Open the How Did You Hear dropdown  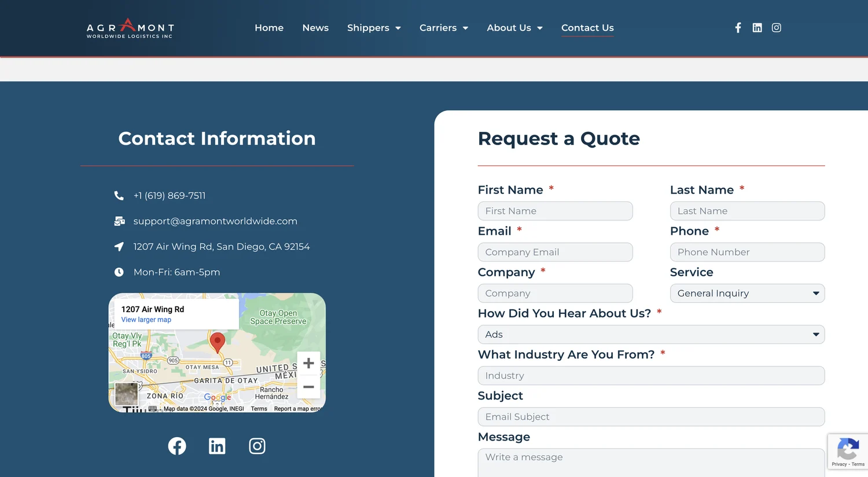click(x=651, y=334)
